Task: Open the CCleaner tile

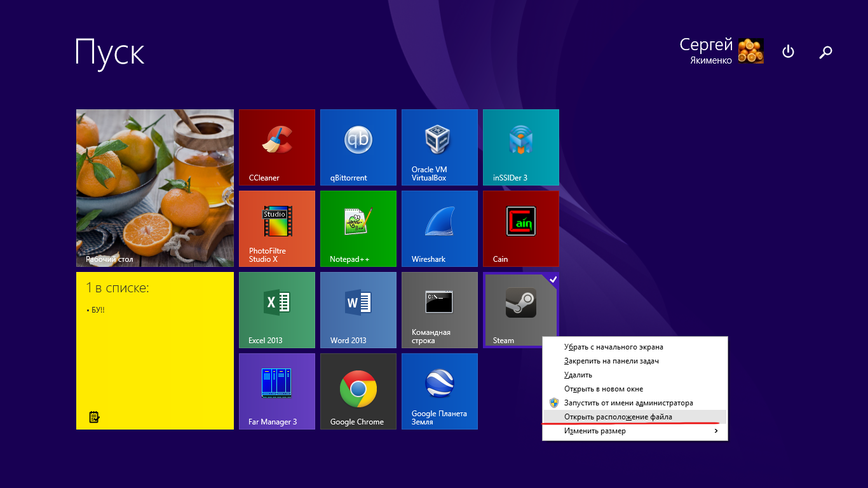Action: coord(277,147)
